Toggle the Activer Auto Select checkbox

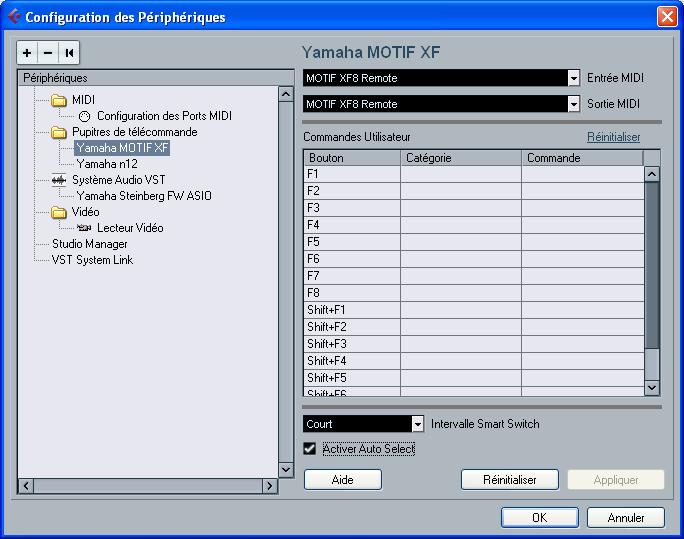(310, 449)
